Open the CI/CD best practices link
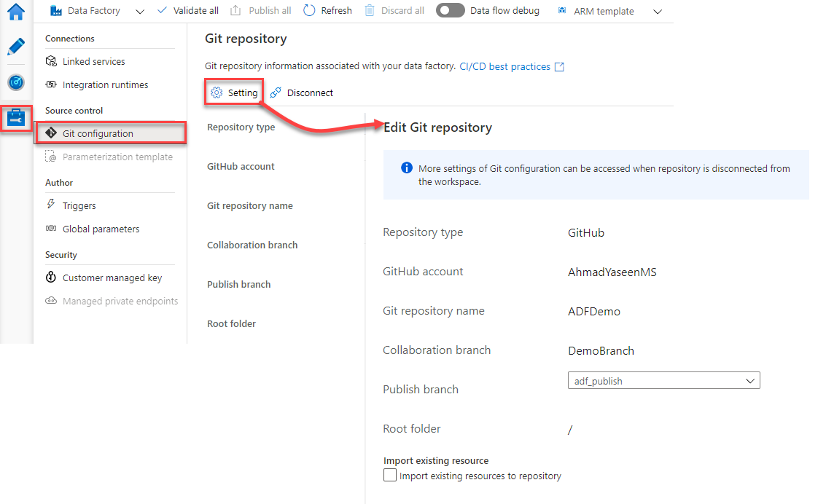Image resolution: width=826 pixels, height=504 pixels. click(504, 67)
